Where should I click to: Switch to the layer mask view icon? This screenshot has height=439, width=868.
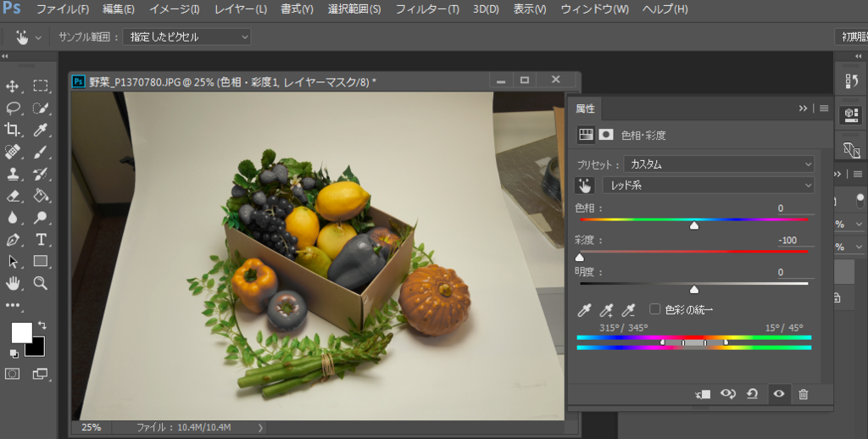(x=606, y=135)
